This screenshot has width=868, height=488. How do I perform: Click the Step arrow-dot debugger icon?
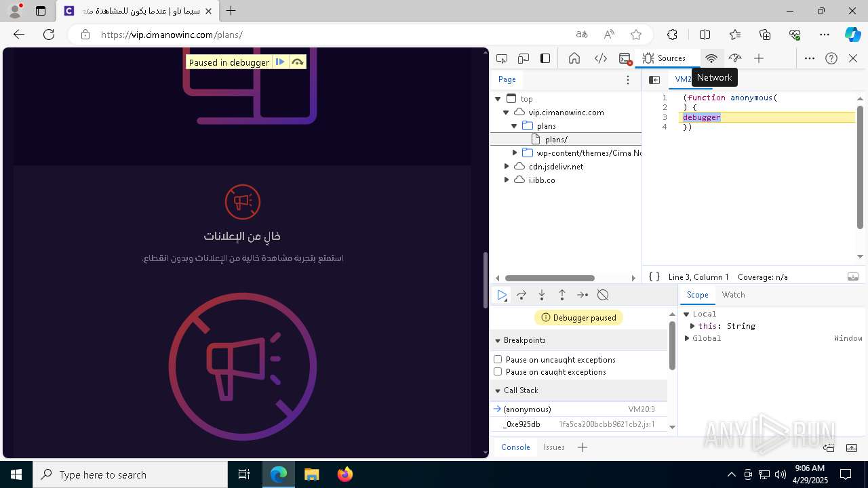(x=583, y=295)
